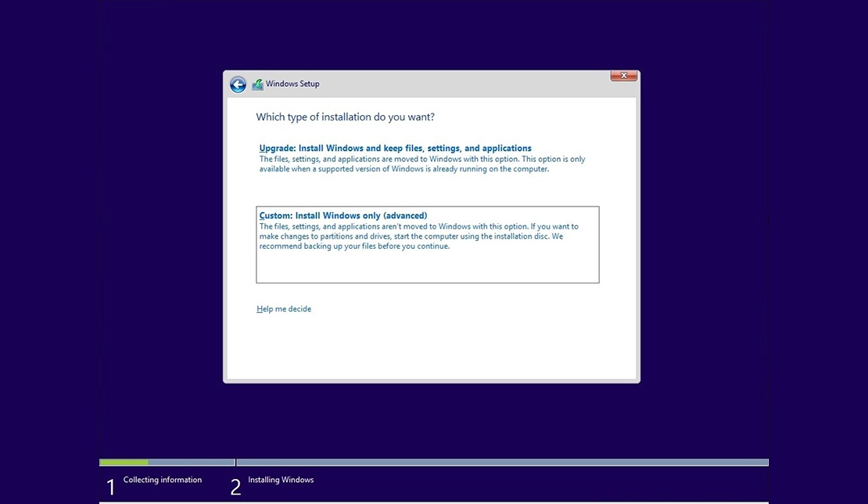
Task: Click the Collecting information progress bar
Action: pyautogui.click(x=167, y=463)
